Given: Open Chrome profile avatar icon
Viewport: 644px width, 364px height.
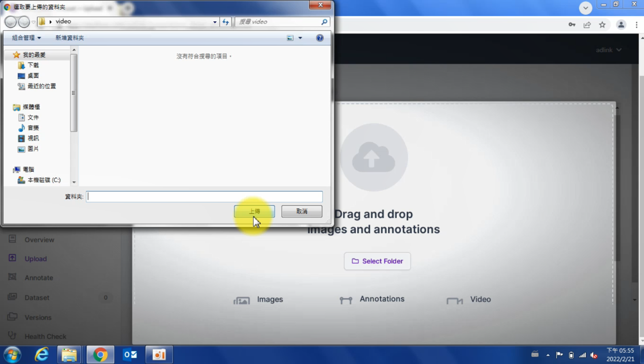Looking at the screenshot, I should 621,25.
